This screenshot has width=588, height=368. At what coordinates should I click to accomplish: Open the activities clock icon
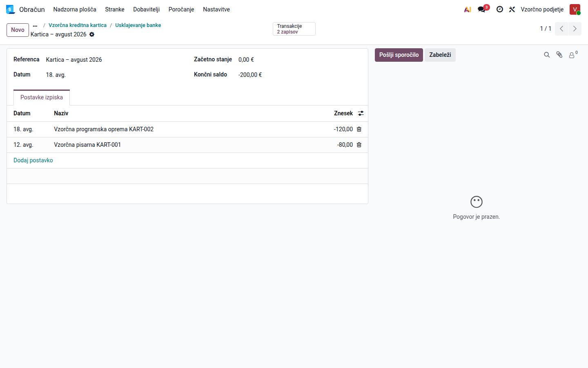[499, 9]
